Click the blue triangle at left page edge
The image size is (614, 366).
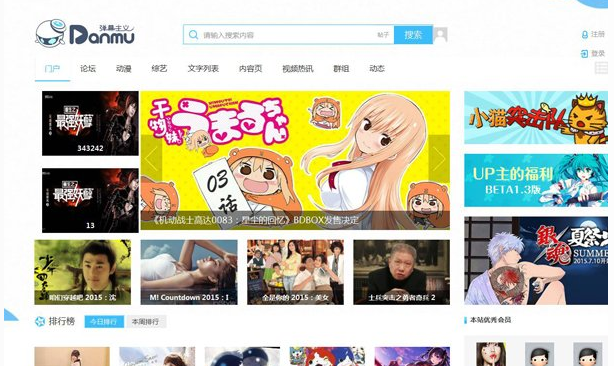11,315
